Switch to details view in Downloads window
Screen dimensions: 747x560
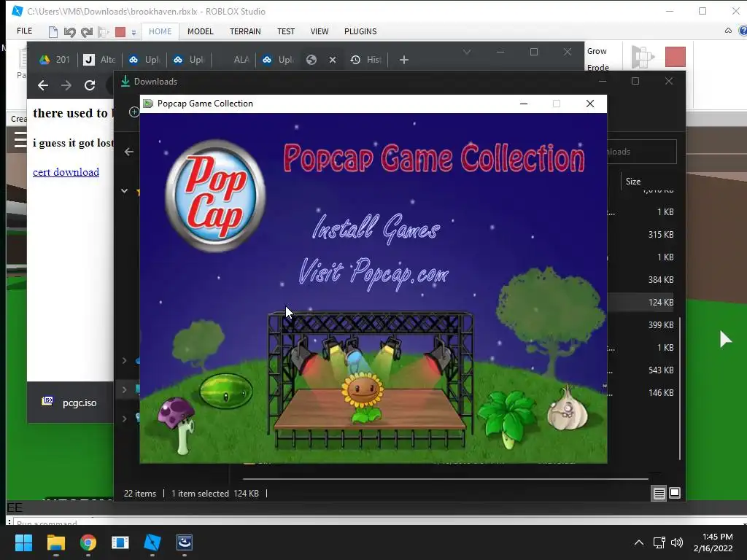coord(659,494)
